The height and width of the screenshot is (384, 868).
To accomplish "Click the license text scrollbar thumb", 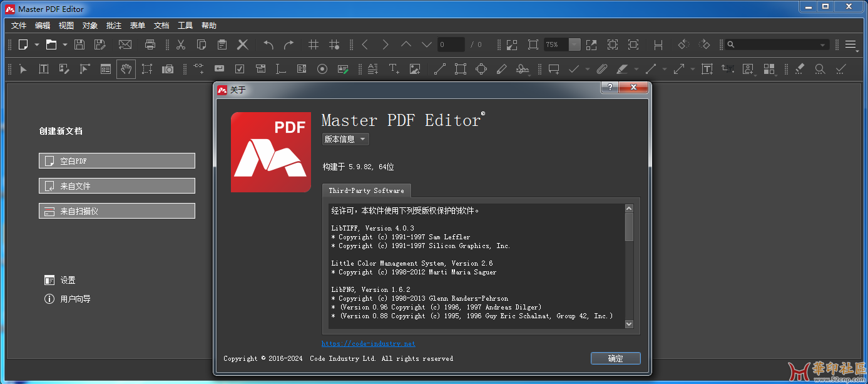I will (629, 227).
